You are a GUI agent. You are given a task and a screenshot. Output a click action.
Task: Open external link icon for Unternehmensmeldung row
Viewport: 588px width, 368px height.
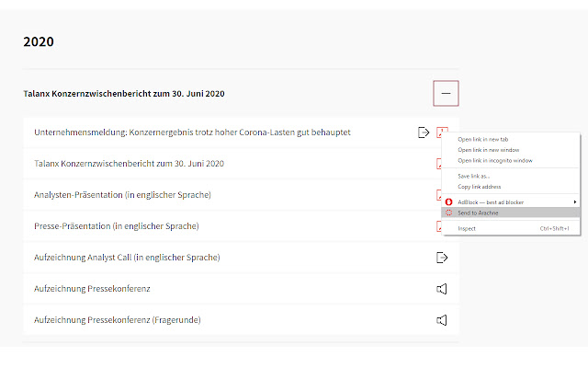point(424,132)
